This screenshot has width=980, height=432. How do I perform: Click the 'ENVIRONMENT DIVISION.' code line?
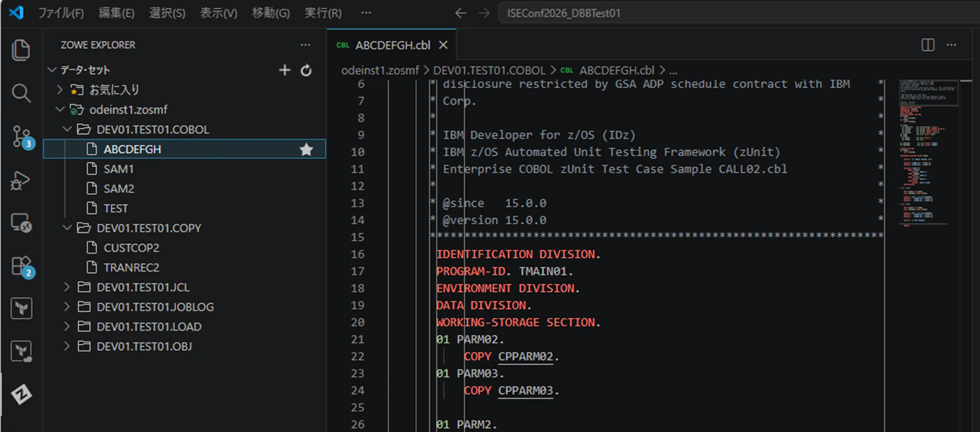[x=508, y=288]
